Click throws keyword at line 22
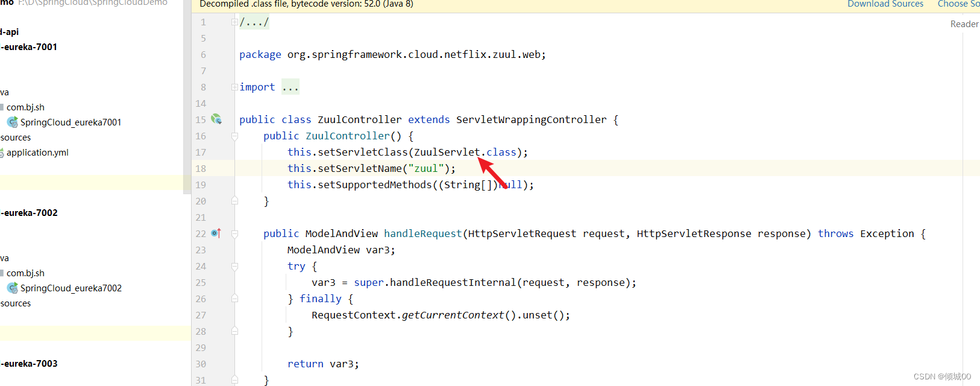Image resolution: width=980 pixels, height=386 pixels. click(x=836, y=234)
